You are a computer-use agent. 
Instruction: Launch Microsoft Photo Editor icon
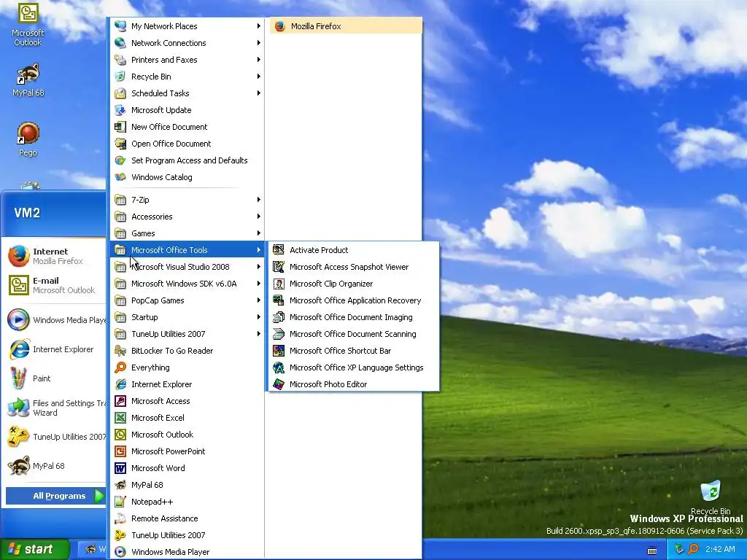point(279,384)
